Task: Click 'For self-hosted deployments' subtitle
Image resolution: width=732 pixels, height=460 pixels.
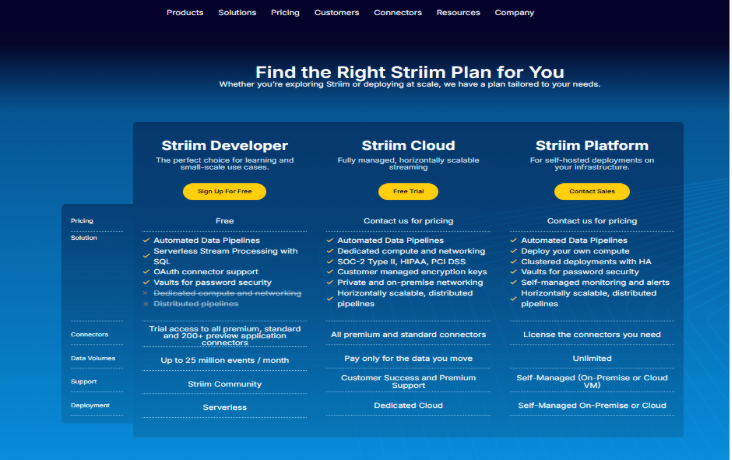Action: pos(592,163)
